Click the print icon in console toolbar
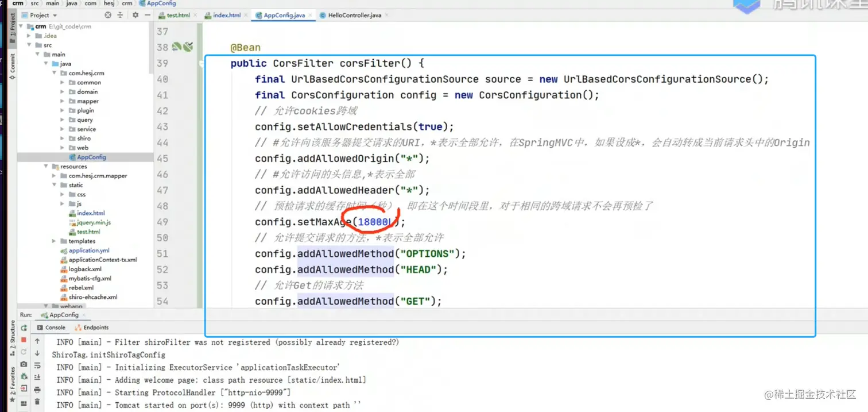This screenshot has height=412, width=868. (37, 390)
